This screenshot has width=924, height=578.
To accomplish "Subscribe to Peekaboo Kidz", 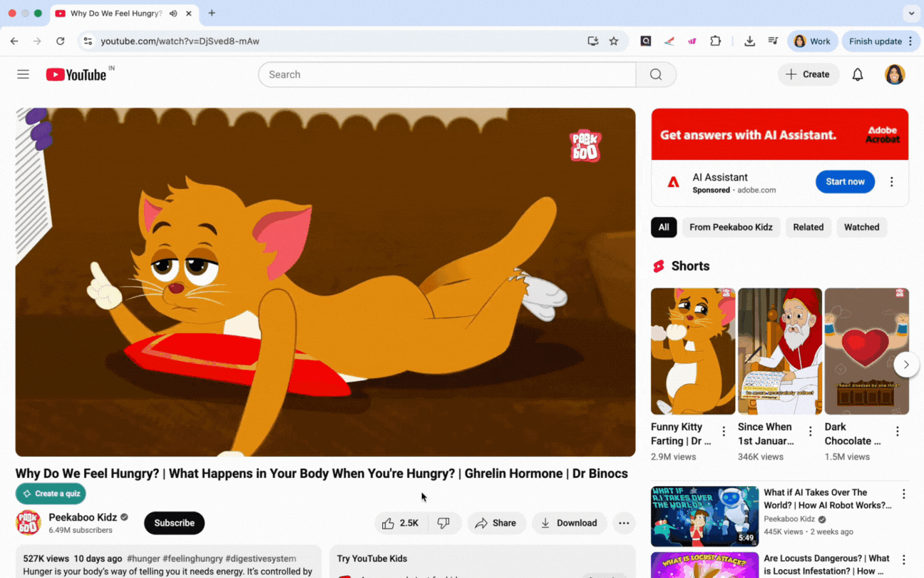I will [x=174, y=523].
